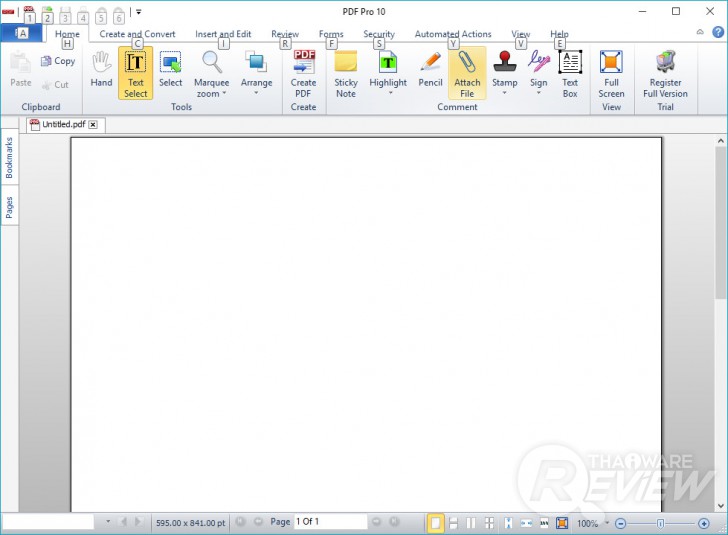The height and width of the screenshot is (535, 728).
Task: Select the Untitled.pdf document tab
Action: tap(64, 124)
